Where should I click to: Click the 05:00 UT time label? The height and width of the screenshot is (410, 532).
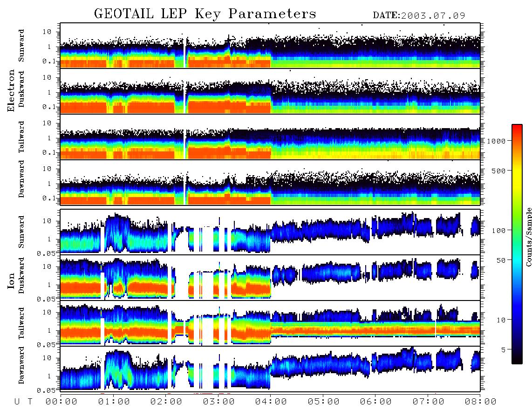click(324, 402)
